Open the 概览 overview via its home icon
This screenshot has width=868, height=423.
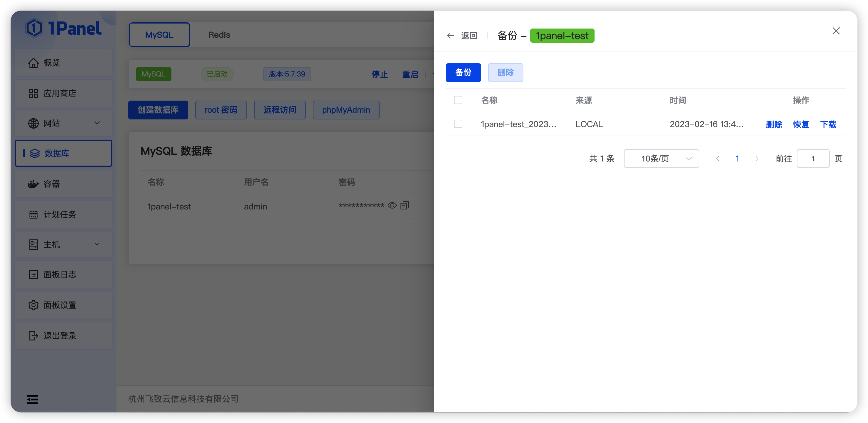pos(33,63)
